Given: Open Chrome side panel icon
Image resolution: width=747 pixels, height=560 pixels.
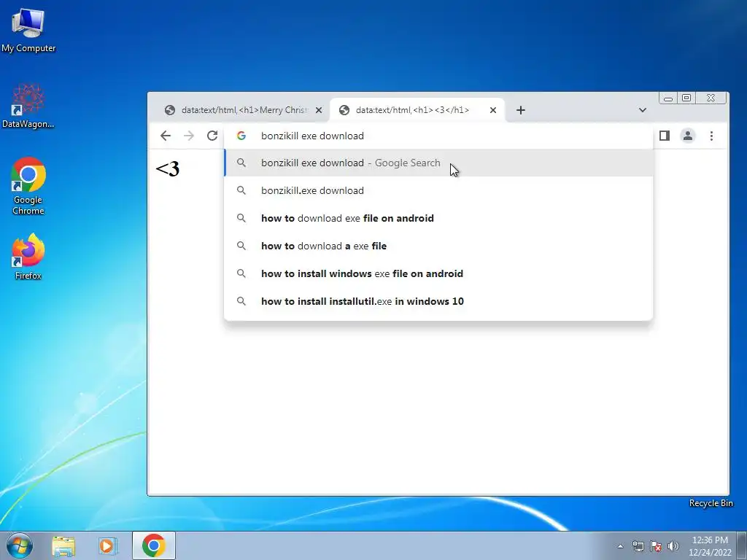Looking at the screenshot, I should click(x=664, y=136).
